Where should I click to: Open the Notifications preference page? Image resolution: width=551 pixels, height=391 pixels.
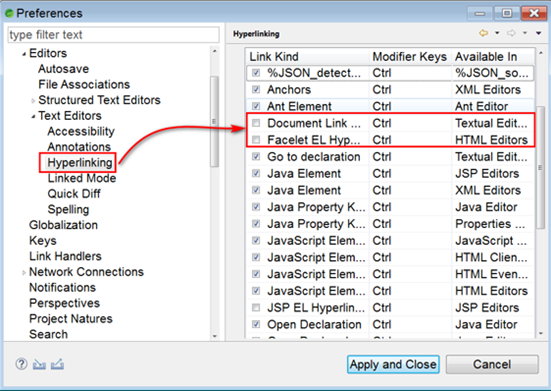pyautogui.click(x=63, y=287)
